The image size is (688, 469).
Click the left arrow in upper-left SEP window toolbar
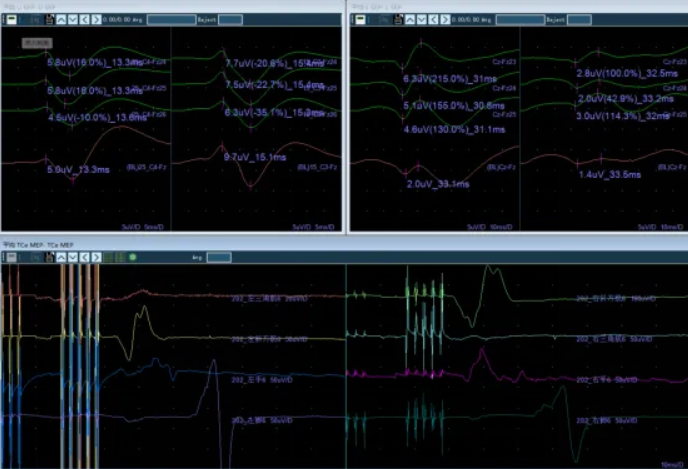coord(84,19)
